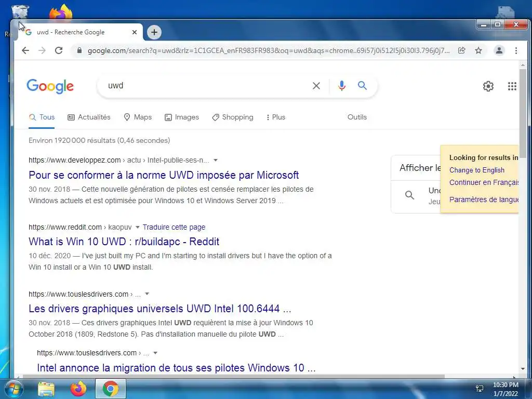This screenshot has height=399, width=532.
Task: Open the Recycle Bin desktop icon
Action: [20, 11]
